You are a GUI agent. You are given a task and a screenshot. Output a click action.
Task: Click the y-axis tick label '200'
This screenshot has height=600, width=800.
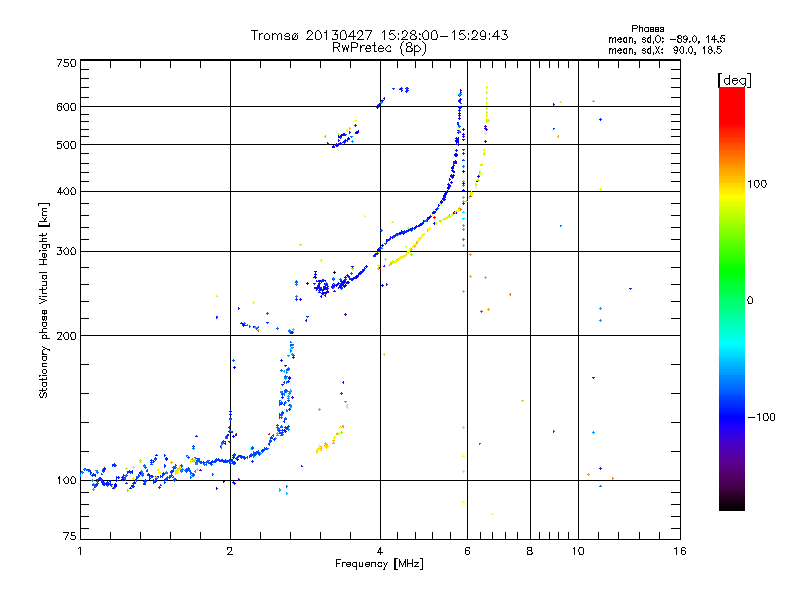pos(66,336)
